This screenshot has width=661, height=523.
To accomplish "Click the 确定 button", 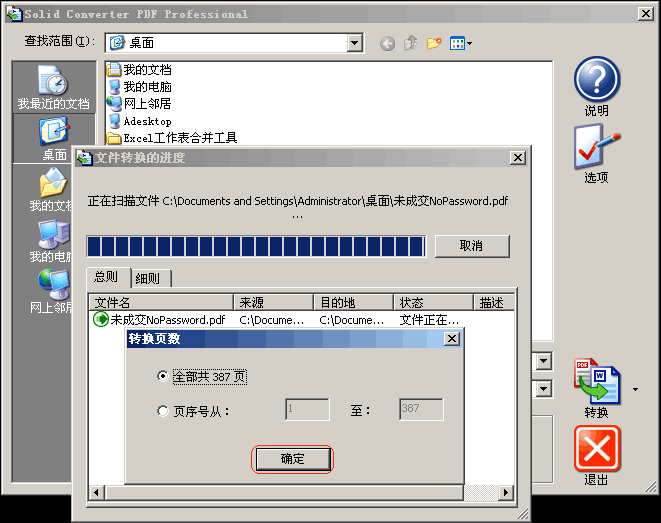I will [293, 459].
